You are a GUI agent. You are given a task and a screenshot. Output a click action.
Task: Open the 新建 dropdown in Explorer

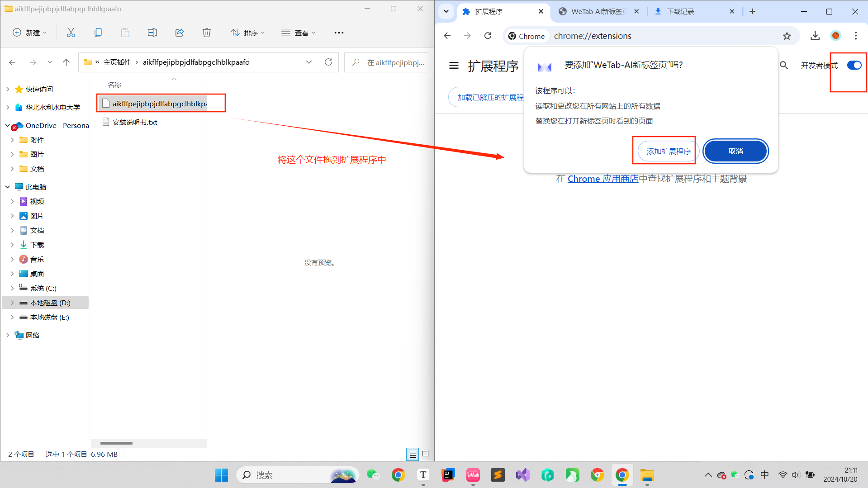30,33
